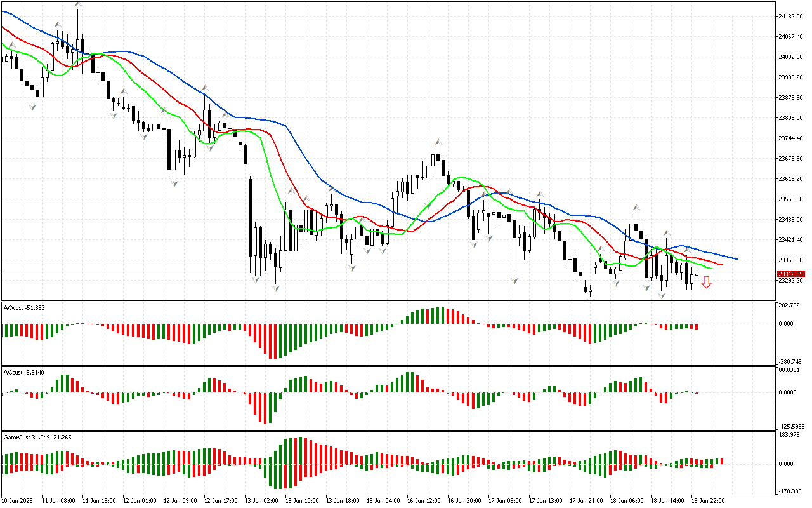Click 23679.80 on the price scale
The width and height of the screenshot is (812, 508).
pyautogui.click(x=790, y=159)
